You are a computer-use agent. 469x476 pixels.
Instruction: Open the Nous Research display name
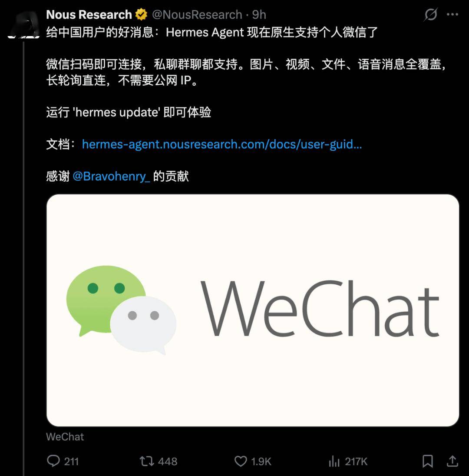[89, 15]
